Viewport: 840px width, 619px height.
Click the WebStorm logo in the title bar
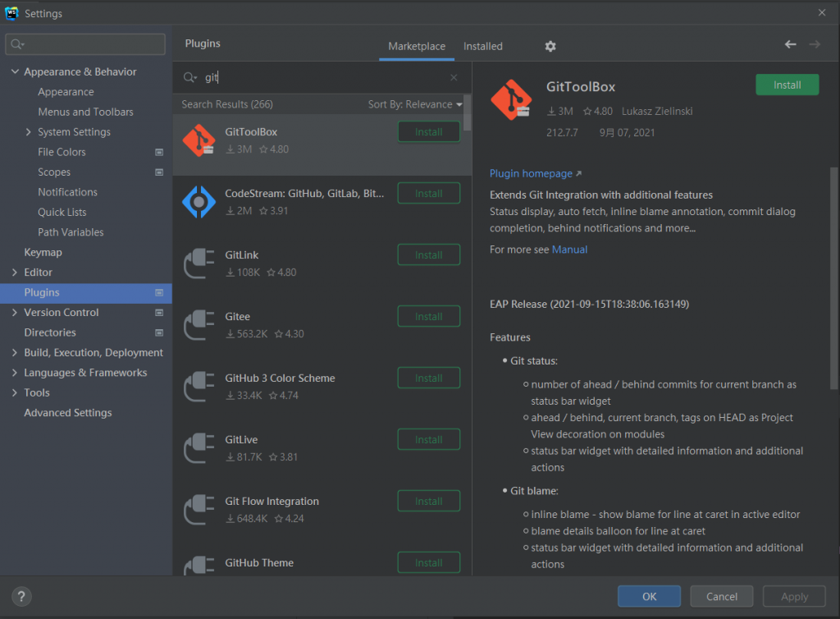[x=11, y=13]
